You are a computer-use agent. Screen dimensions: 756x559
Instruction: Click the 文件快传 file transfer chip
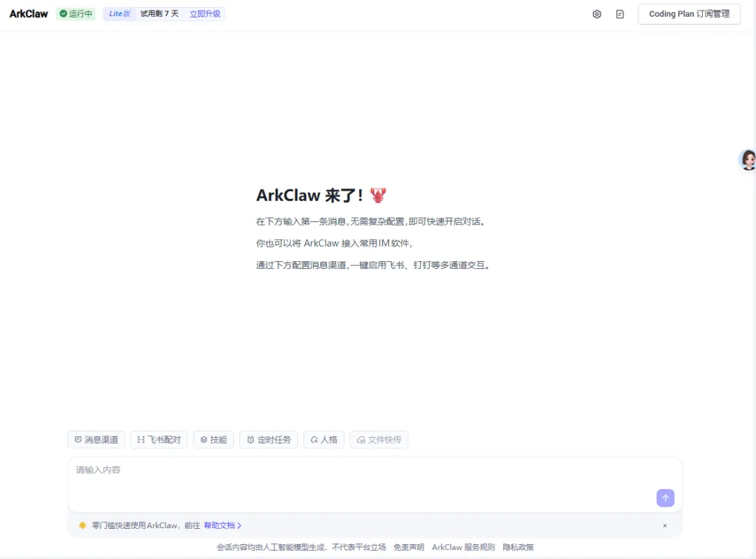coord(379,439)
